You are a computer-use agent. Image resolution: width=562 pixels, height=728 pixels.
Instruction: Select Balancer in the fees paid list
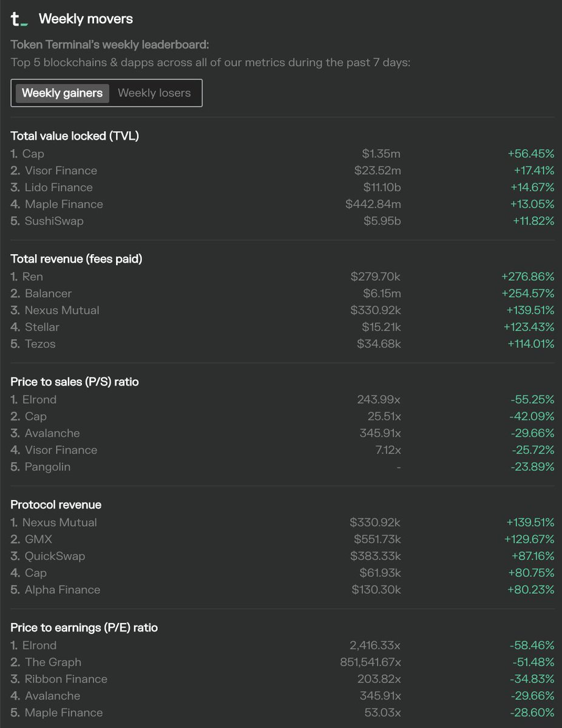pyautogui.click(x=48, y=294)
